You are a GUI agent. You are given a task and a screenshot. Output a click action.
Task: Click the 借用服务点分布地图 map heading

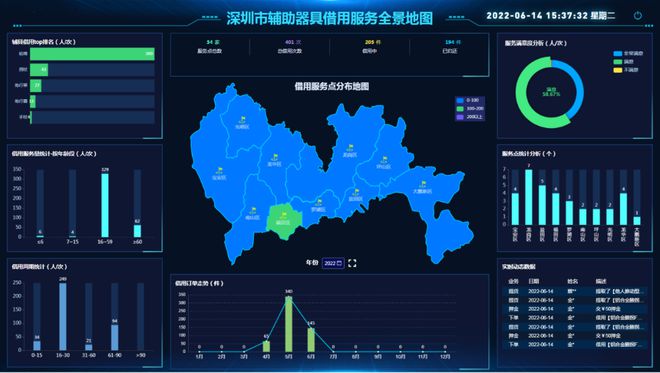(x=332, y=86)
